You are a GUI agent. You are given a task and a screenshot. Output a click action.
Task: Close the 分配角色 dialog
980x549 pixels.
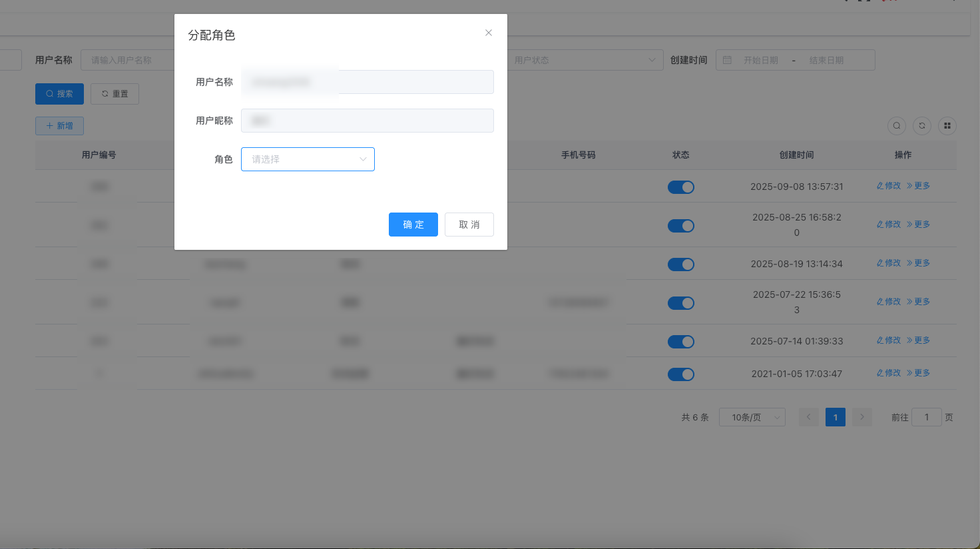tap(489, 33)
